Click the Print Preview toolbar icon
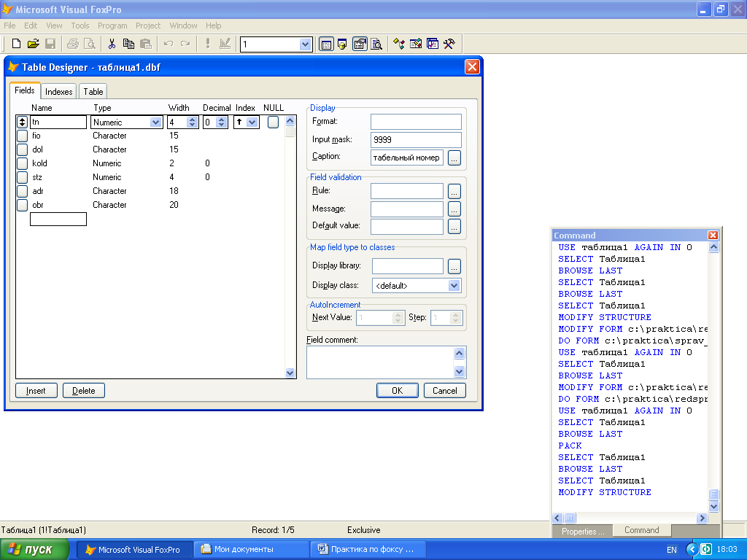The image size is (747, 560). click(x=90, y=44)
